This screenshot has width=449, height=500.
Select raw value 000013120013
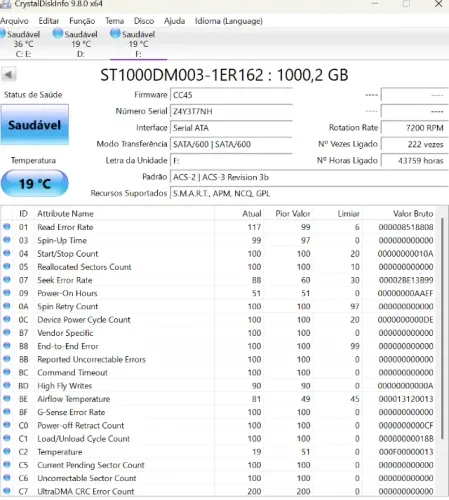coord(406,399)
